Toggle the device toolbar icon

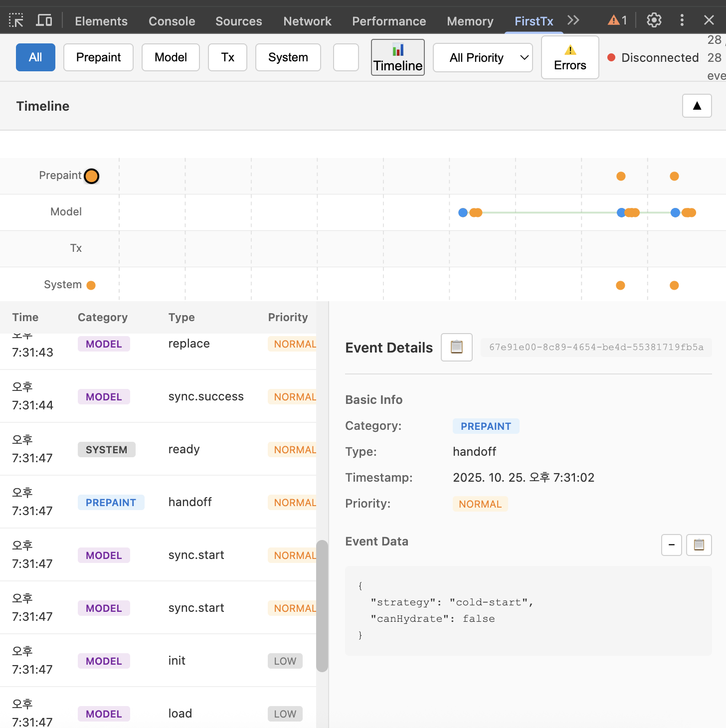tap(44, 20)
